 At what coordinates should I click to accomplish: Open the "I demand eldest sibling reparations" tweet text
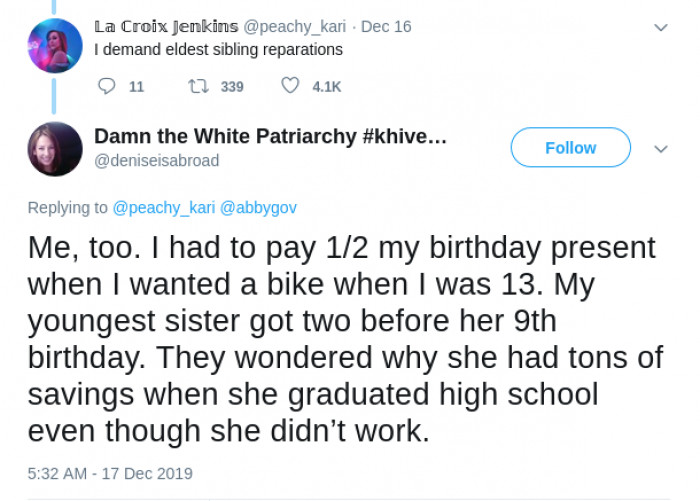218,49
